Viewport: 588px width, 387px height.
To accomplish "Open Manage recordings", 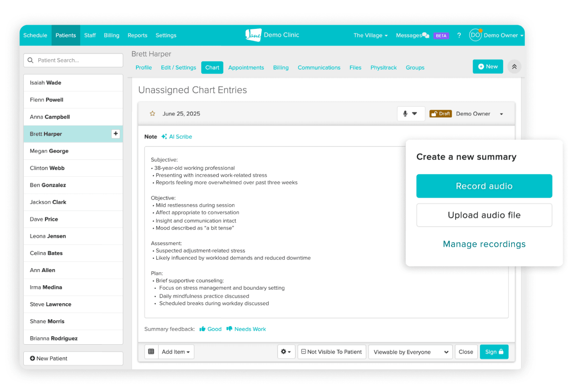I will click(x=484, y=244).
